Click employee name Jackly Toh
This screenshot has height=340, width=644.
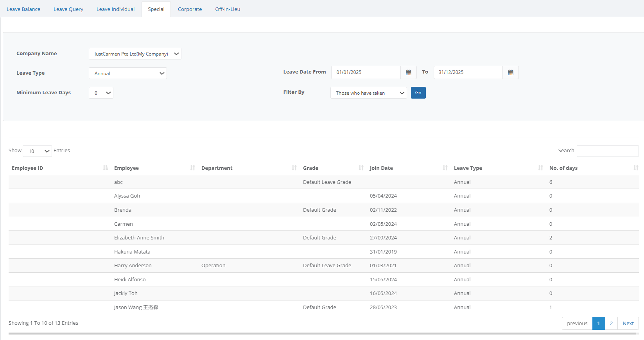(126, 293)
